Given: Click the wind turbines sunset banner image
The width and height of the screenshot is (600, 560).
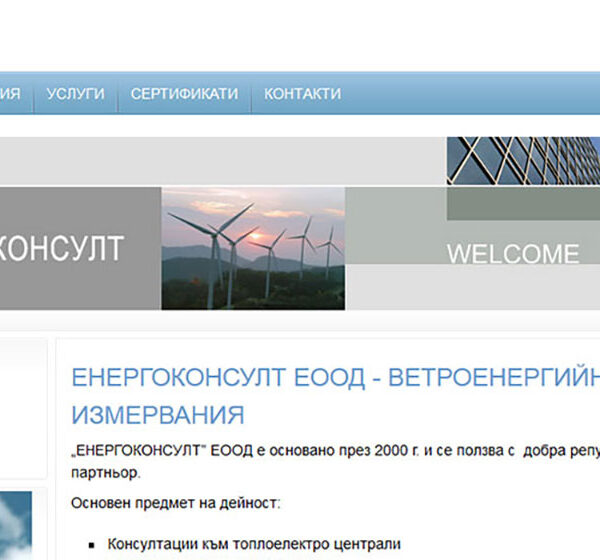Looking at the screenshot, I should click(252, 248).
